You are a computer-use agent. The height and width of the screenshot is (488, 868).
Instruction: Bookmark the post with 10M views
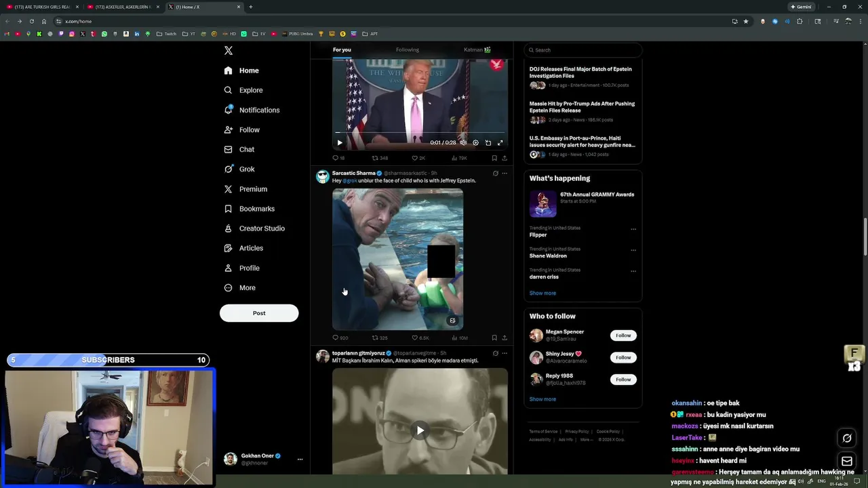click(x=494, y=338)
